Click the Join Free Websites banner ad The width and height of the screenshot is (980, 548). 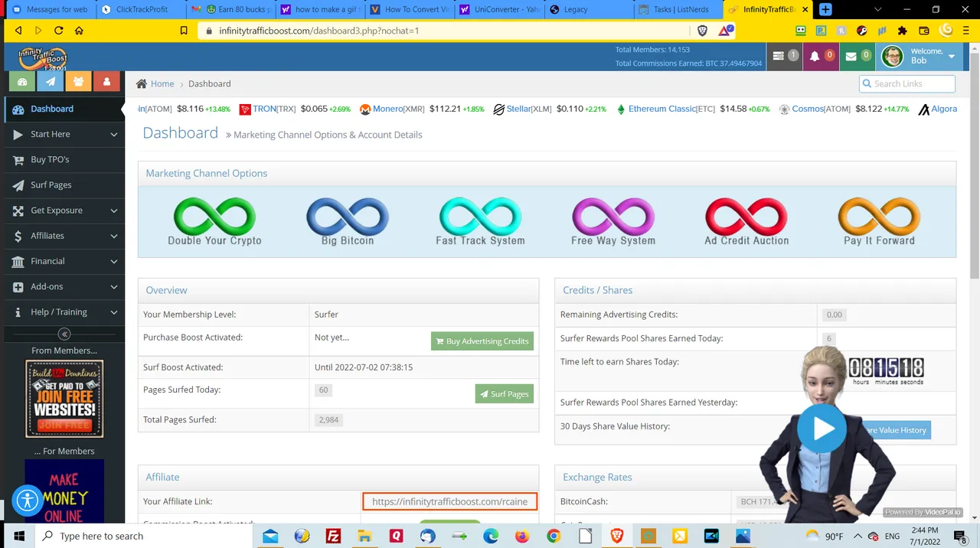pyautogui.click(x=64, y=398)
